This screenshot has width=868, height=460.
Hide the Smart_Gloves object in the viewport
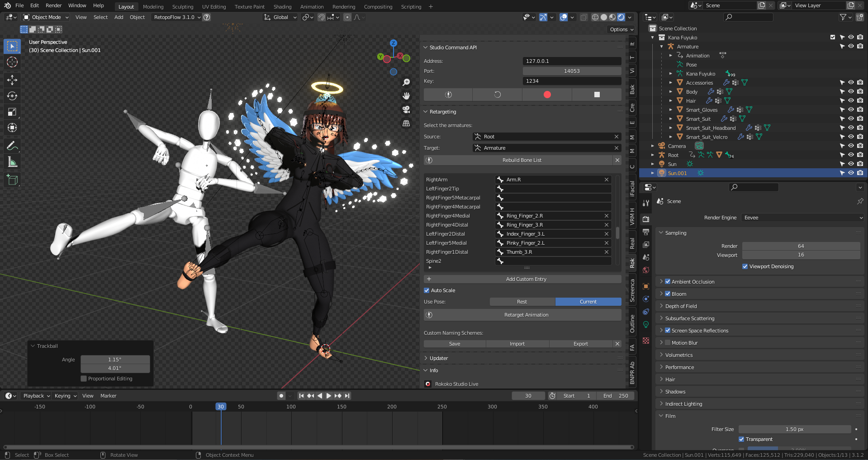851,109
